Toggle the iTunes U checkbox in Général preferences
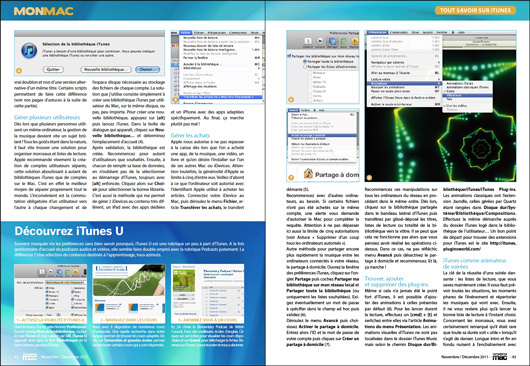The image size is (530, 366). coord(47,299)
